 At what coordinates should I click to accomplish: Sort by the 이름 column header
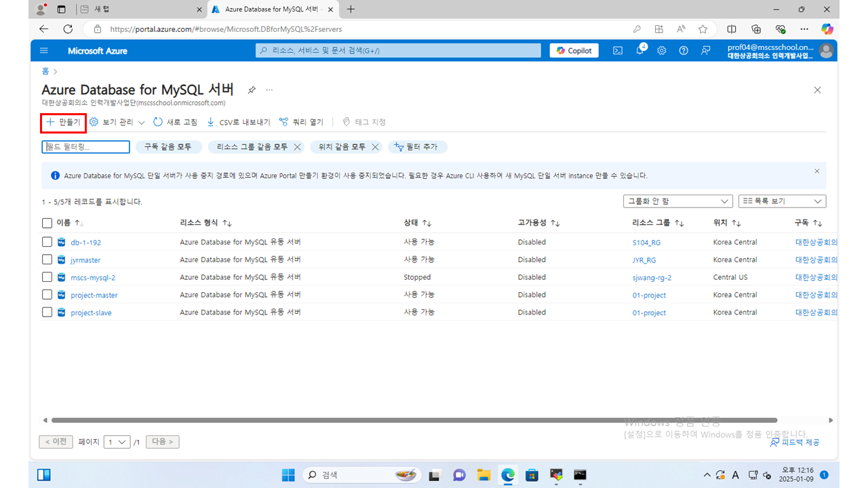point(70,223)
